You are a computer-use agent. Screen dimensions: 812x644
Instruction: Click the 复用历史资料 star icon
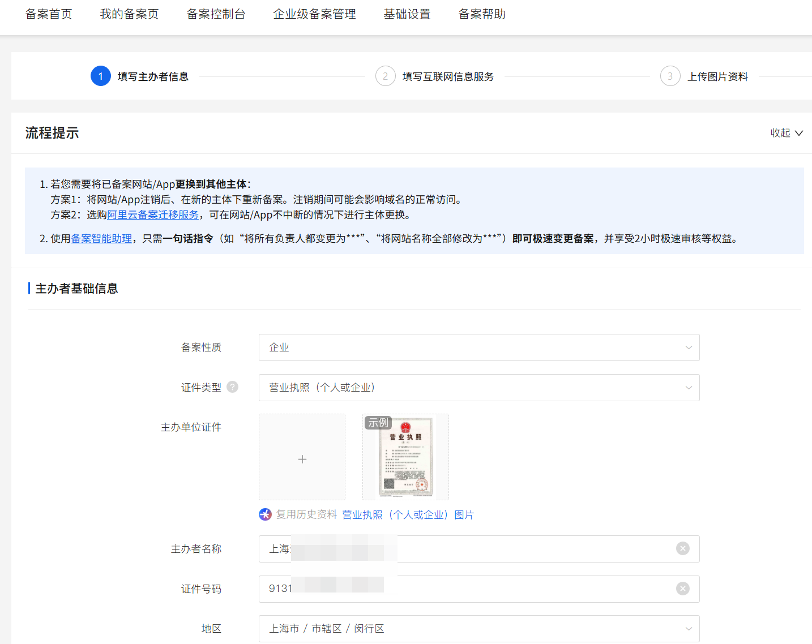pyautogui.click(x=265, y=514)
